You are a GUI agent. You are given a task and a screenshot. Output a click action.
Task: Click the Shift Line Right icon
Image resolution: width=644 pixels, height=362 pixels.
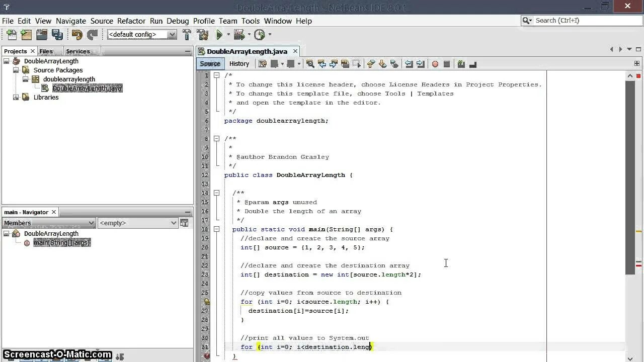click(x=420, y=64)
